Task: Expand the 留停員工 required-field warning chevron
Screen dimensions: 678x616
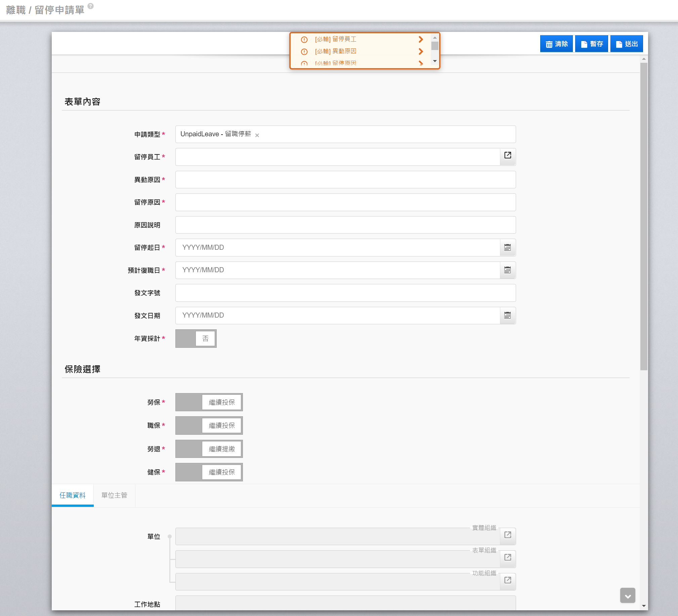Action: 420,39
